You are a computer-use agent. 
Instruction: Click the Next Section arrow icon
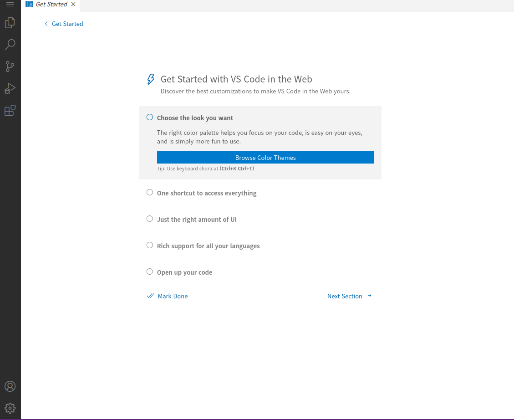(369, 296)
